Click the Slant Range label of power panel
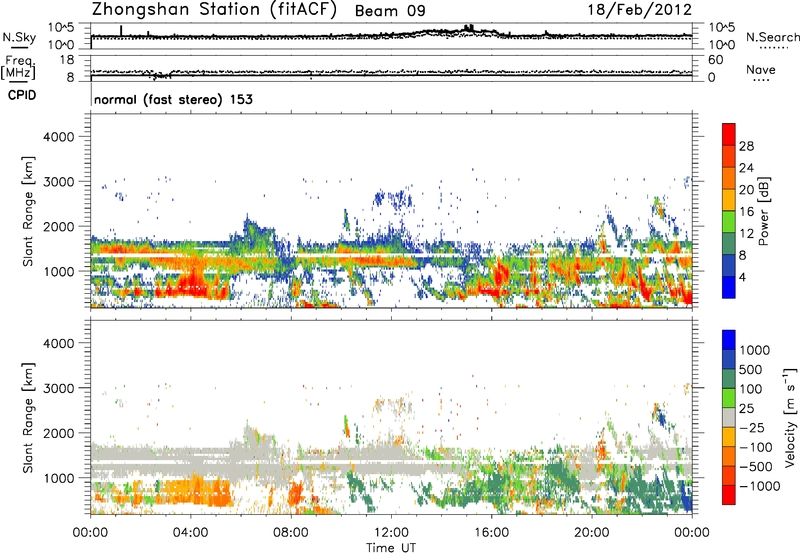The width and height of the screenshot is (800, 554). 28,211
